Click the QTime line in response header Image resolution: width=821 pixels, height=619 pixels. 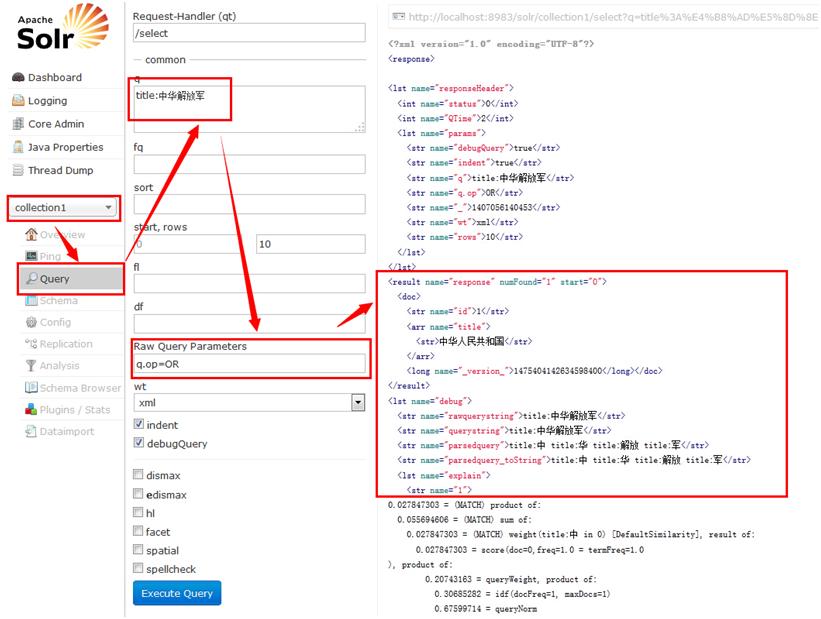(x=455, y=118)
